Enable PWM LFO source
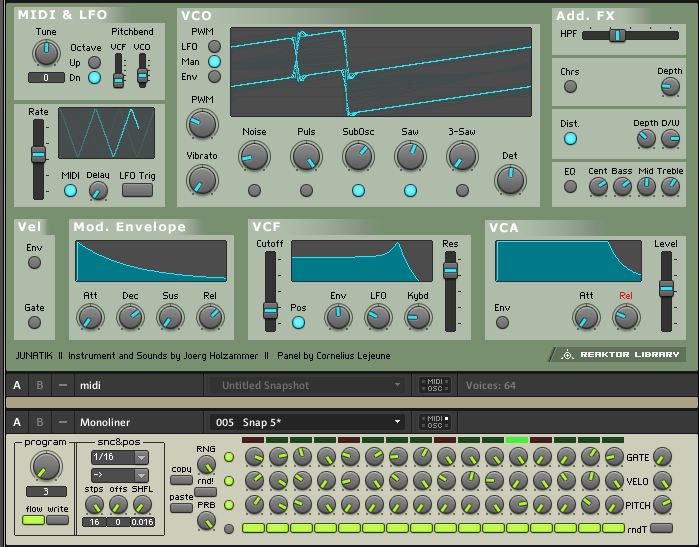This screenshot has height=547, width=699. tap(214, 46)
